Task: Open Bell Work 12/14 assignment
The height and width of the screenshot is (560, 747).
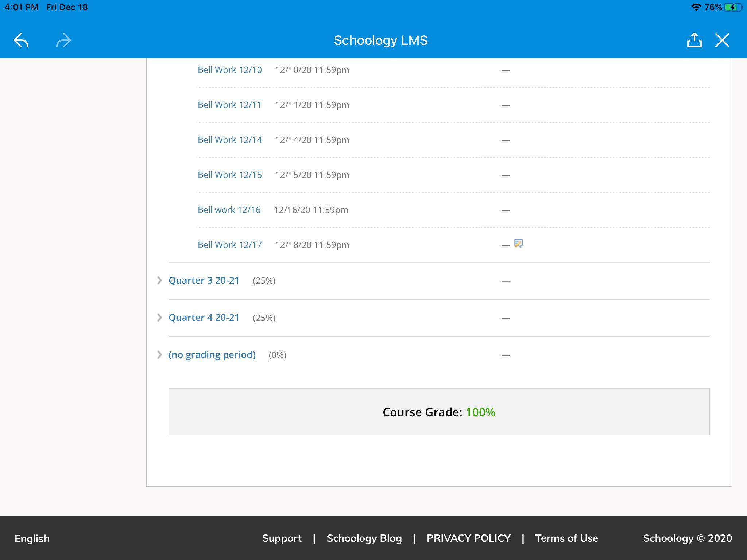Action: (x=229, y=140)
